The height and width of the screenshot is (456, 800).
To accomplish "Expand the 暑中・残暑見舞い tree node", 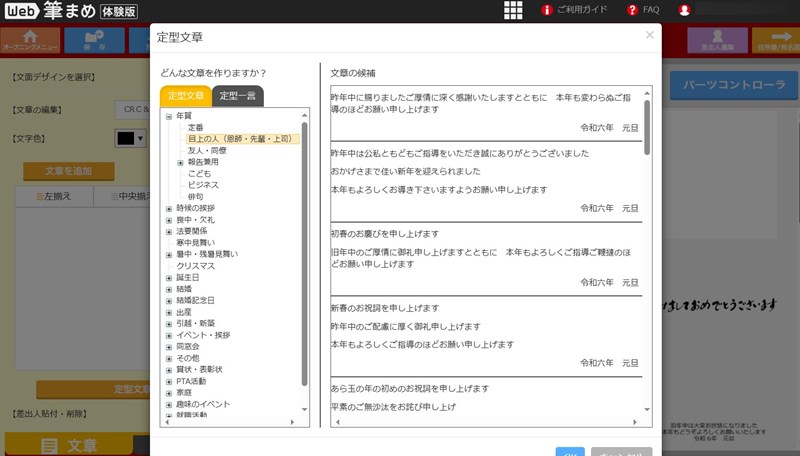I will tap(169, 255).
